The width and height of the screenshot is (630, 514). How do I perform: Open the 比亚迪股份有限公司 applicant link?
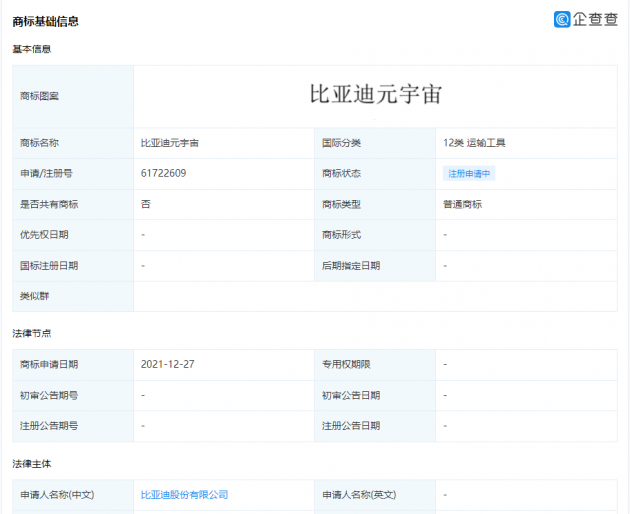point(184,495)
